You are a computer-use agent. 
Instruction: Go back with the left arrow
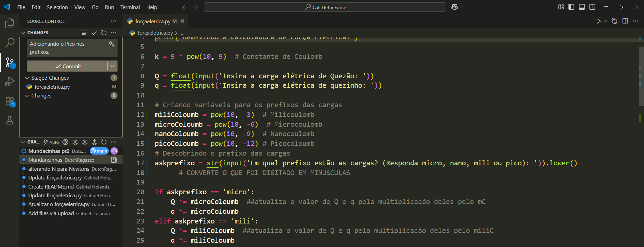(x=185, y=7)
